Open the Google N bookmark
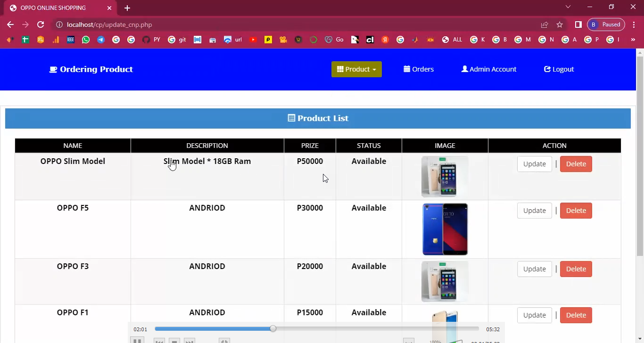This screenshot has height=343, width=644. 546,40
